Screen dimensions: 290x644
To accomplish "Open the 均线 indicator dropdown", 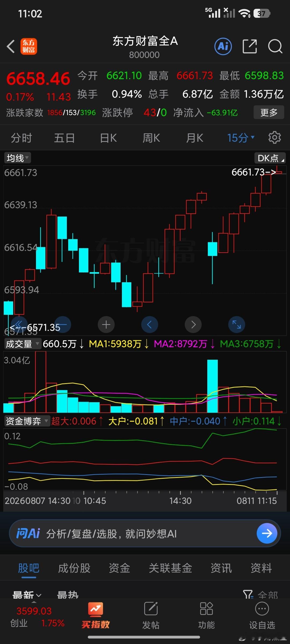I will coord(17,158).
